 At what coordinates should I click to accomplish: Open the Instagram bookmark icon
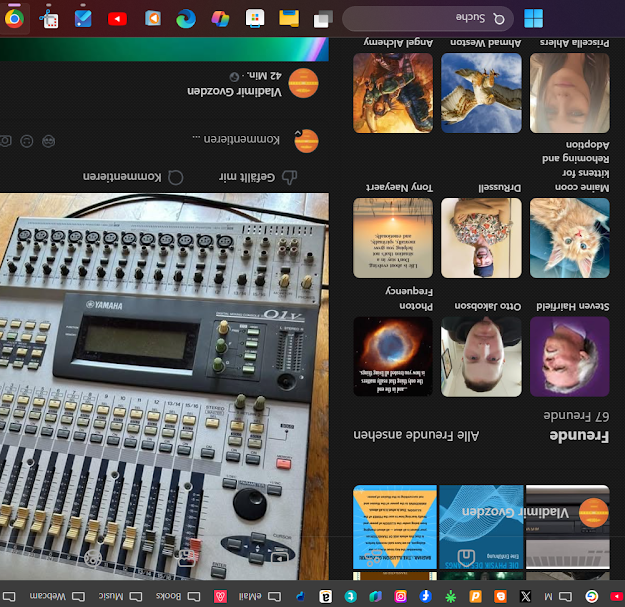[x=400, y=596]
